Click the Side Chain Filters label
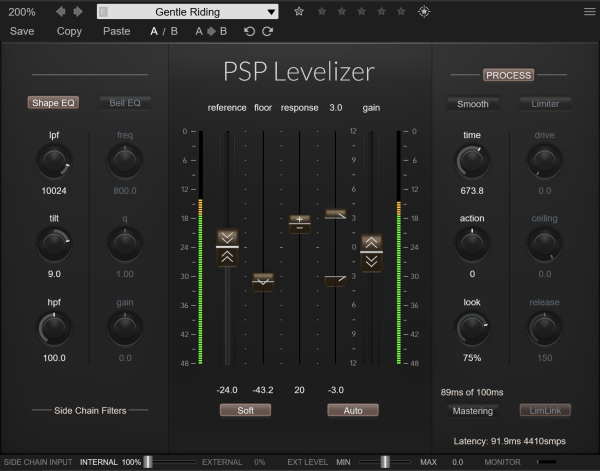 [90, 411]
